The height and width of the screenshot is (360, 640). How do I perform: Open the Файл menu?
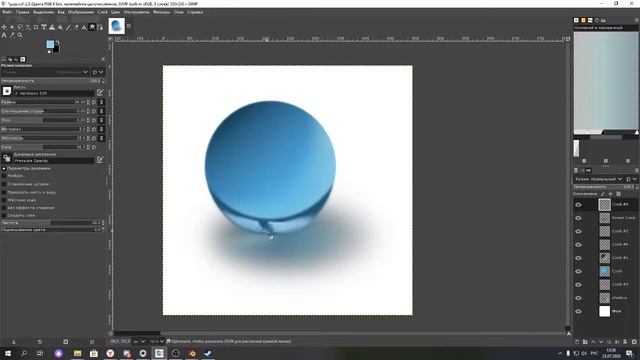coord(7,12)
